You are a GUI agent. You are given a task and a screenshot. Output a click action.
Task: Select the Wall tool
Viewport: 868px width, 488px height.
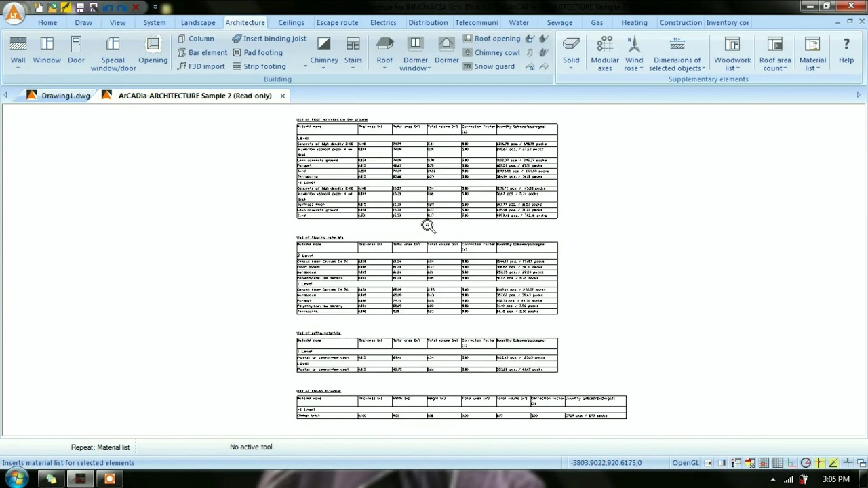click(18, 52)
